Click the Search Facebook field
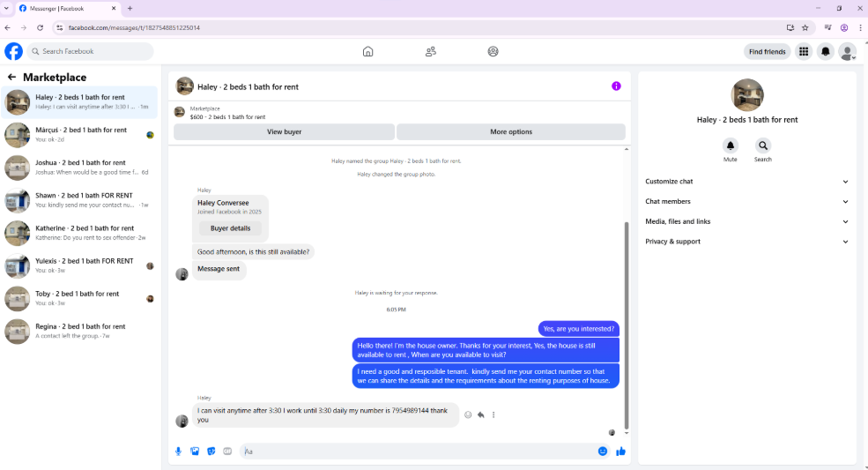Screen dimensions: 868x470 (90, 51)
